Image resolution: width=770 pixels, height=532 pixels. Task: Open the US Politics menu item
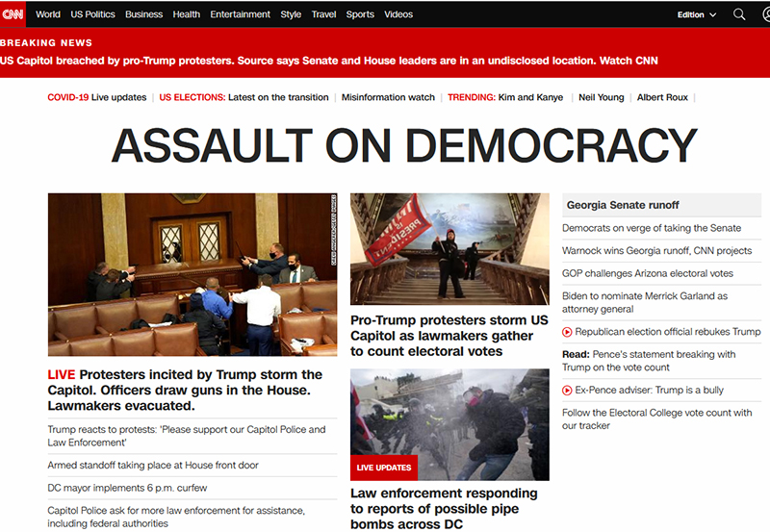[x=92, y=14]
